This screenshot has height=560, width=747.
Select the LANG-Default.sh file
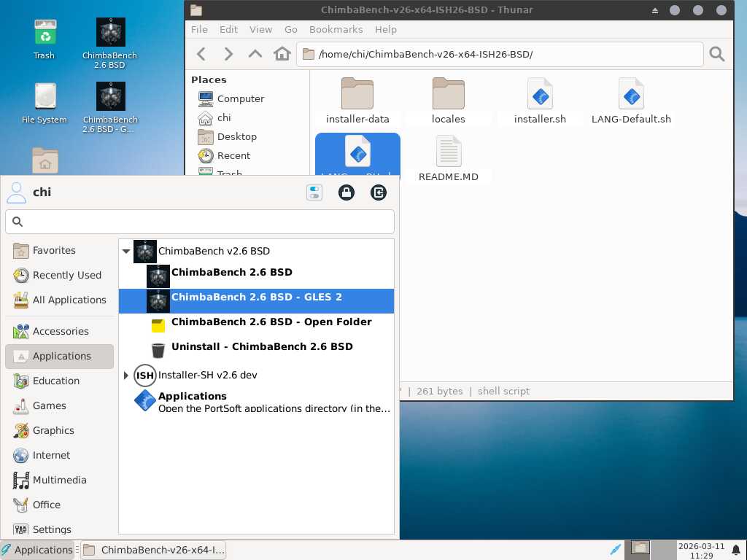tap(631, 101)
